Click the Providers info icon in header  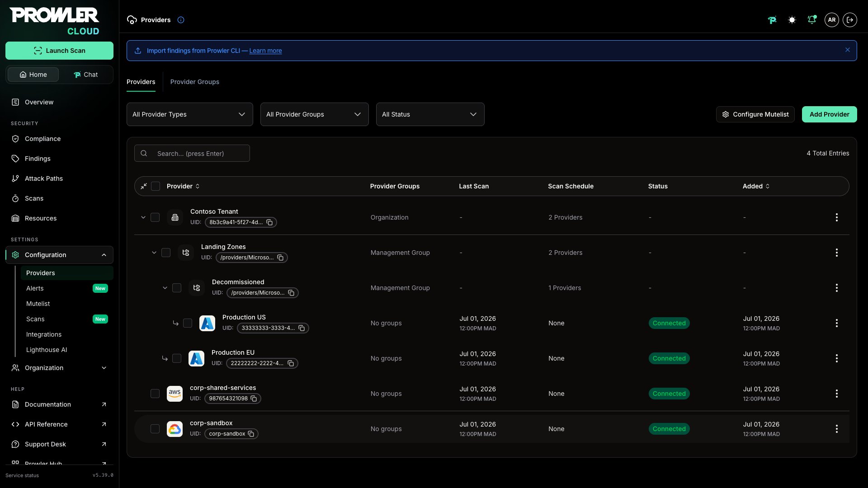click(181, 20)
